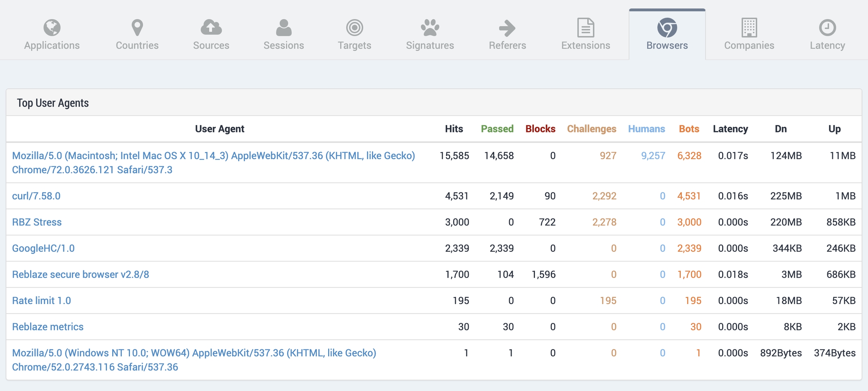Click the Challenges column header

pyautogui.click(x=591, y=129)
